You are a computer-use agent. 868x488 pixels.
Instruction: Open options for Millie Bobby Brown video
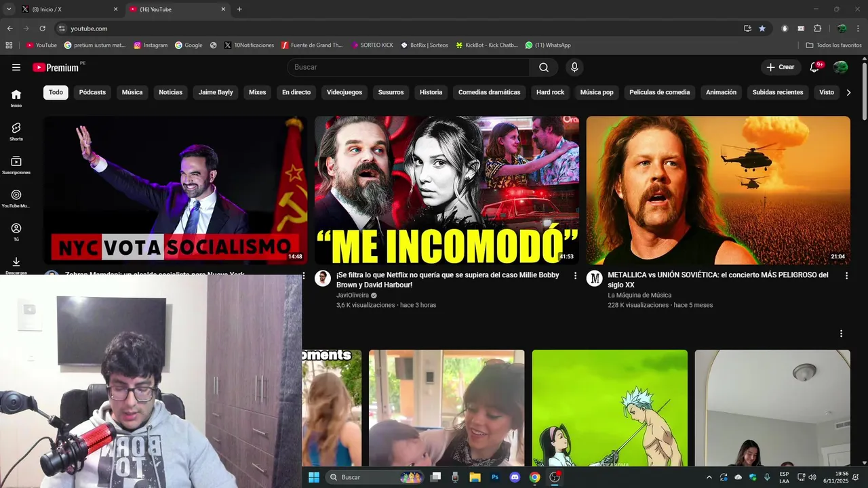tap(576, 276)
